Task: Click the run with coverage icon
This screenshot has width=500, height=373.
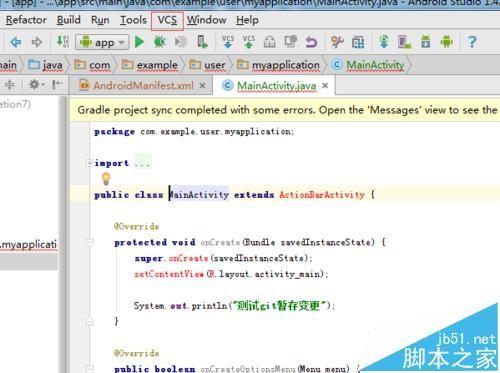Action: tap(181, 42)
